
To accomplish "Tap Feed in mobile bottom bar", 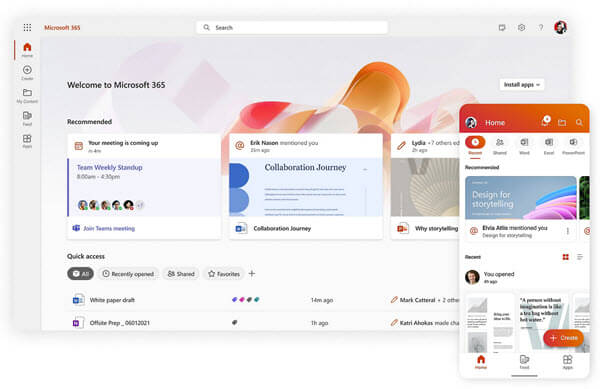I will (x=524, y=362).
